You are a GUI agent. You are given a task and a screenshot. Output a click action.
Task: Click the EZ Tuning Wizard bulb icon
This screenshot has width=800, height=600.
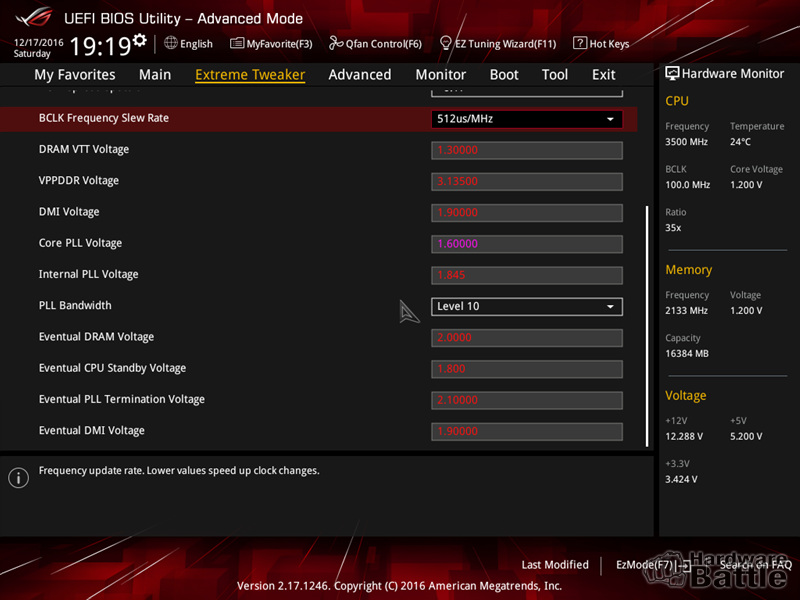point(445,43)
